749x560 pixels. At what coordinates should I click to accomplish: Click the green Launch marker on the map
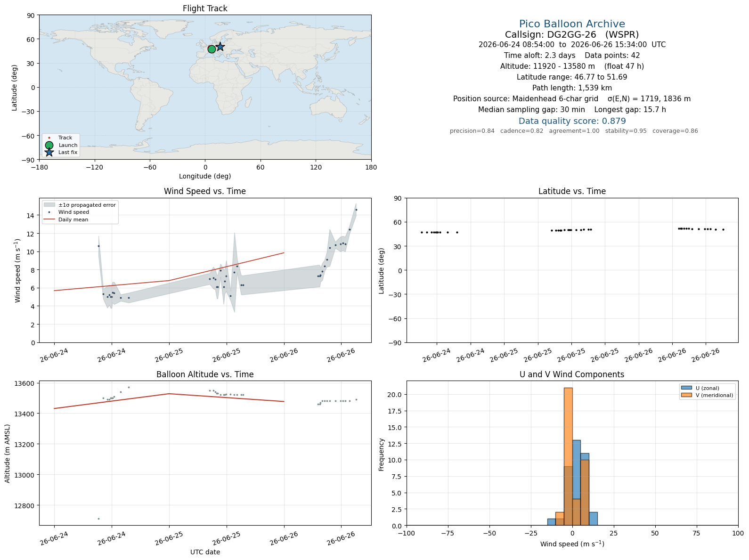pyautogui.click(x=212, y=49)
